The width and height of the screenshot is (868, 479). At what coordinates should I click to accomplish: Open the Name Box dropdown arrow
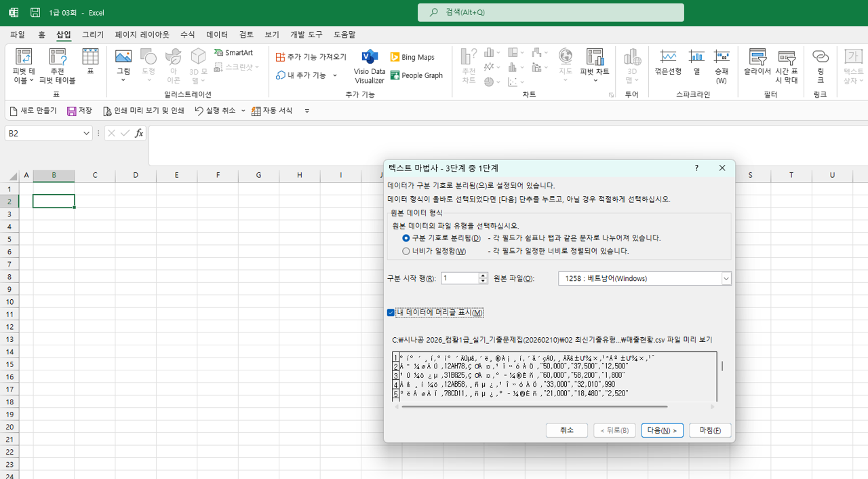pyautogui.click(x=86, y=134)
